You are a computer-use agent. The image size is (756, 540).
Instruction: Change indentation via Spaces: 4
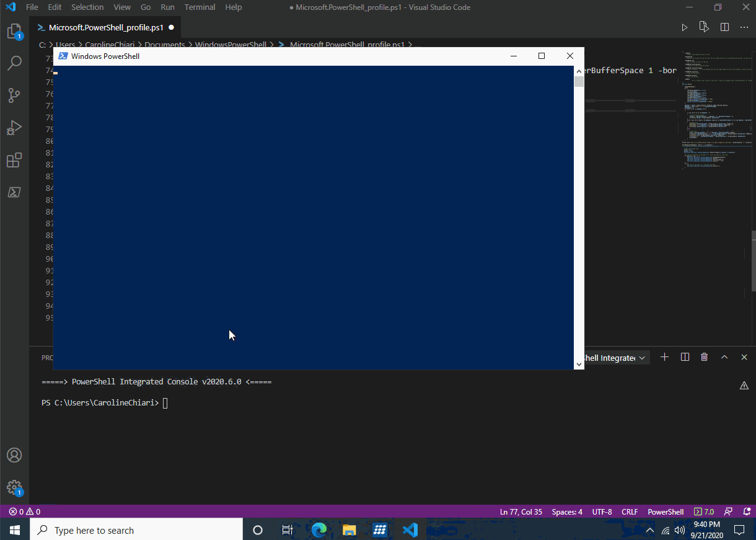tap(567, 512)
